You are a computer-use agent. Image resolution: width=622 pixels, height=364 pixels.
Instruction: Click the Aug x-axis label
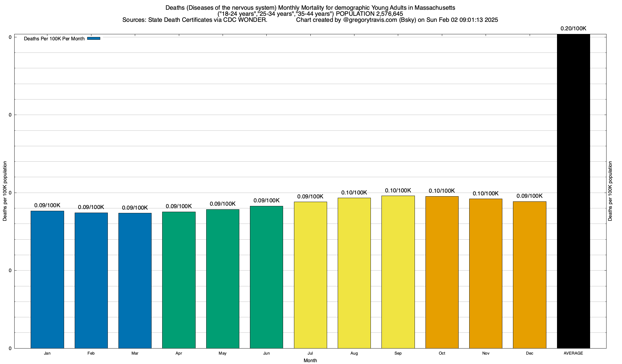click(x=354, y=353)
